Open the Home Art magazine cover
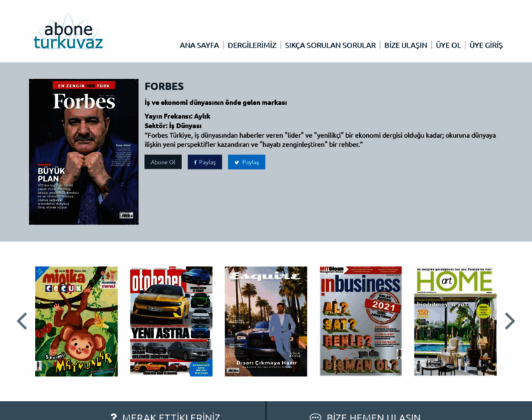Viewport: 532px width, 420px height. point(455,321)
